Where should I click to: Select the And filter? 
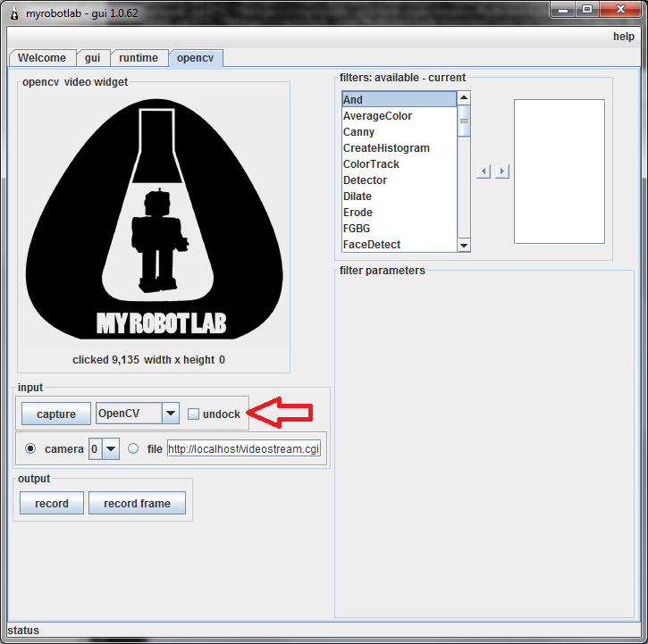click(400, 99)
